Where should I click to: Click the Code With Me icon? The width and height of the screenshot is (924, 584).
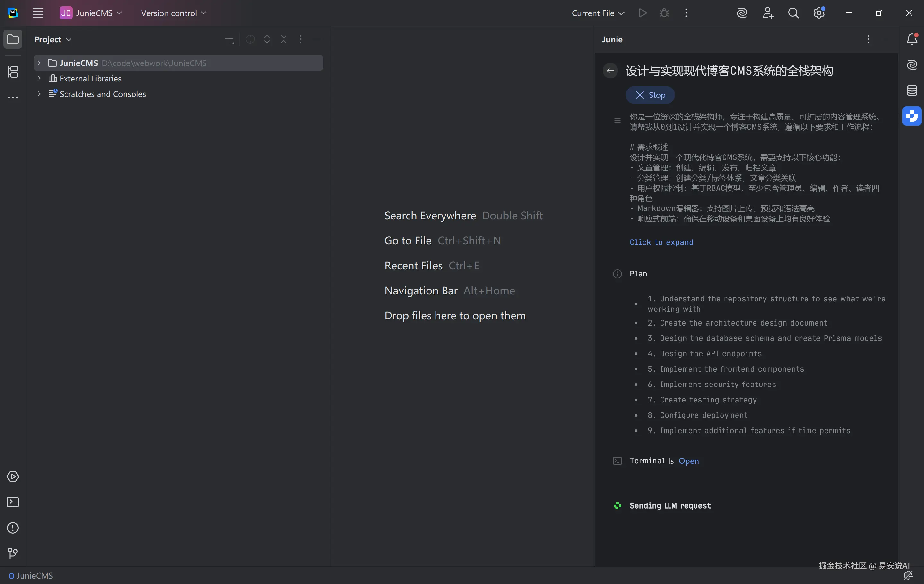point(768,13)
